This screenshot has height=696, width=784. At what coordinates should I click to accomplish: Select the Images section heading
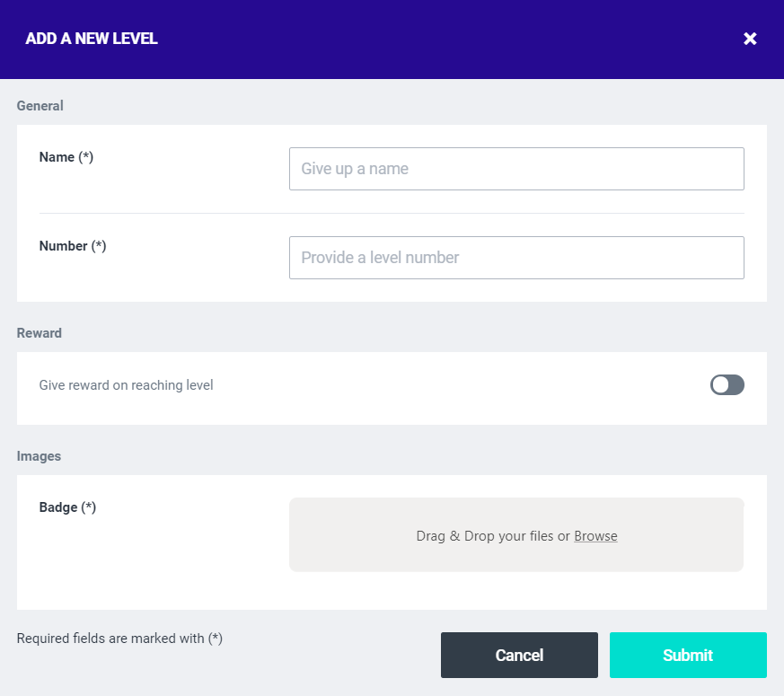click(40, 456)
